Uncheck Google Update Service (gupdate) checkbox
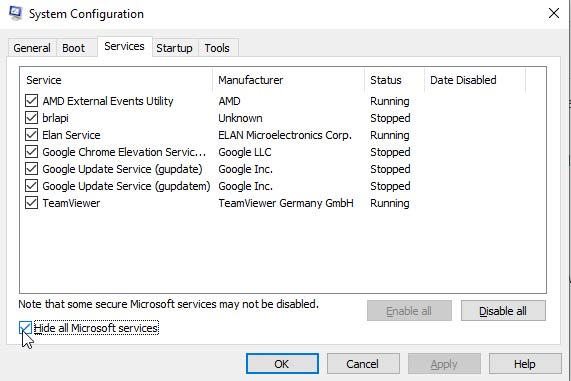Screen dimensions: 571x381 tap(31, 169)
